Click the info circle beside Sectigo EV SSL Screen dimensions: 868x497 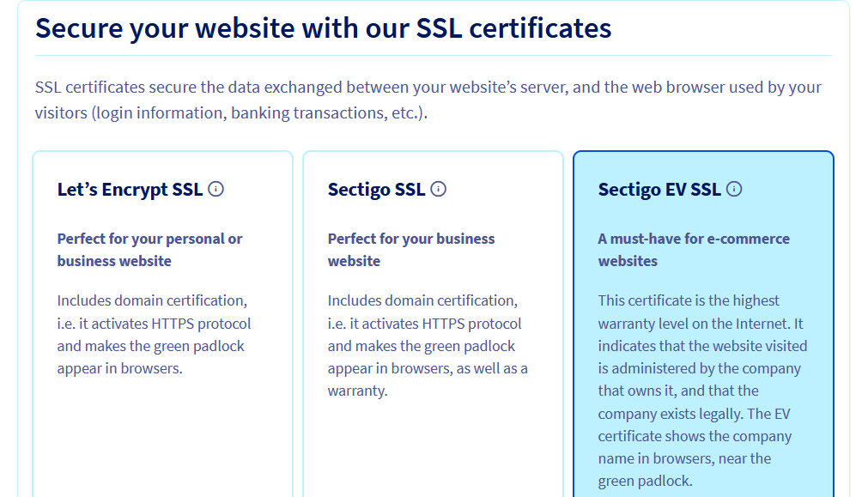tap(734, 189)
